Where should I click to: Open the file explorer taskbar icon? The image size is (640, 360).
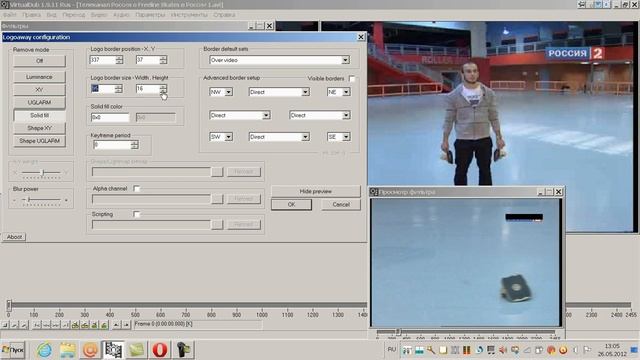pos(67,350)
